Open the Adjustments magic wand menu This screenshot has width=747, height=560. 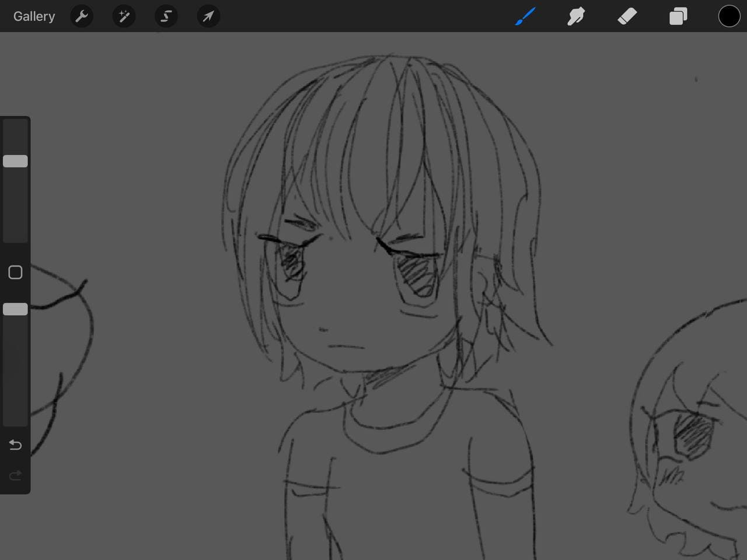(x=124, y=16)
